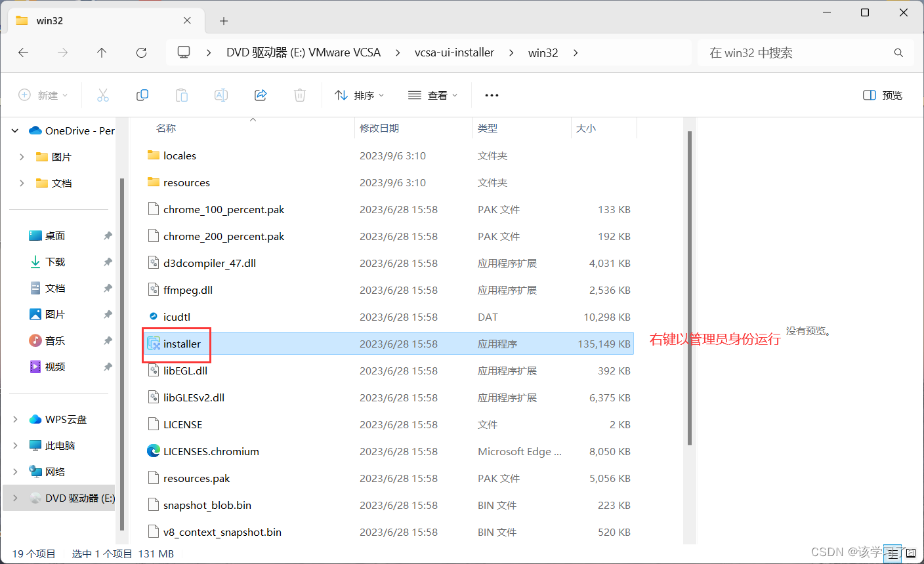This screenshot has height=564, width=924.
Task: Expand the 网络 node
Action: coord(15,472)
